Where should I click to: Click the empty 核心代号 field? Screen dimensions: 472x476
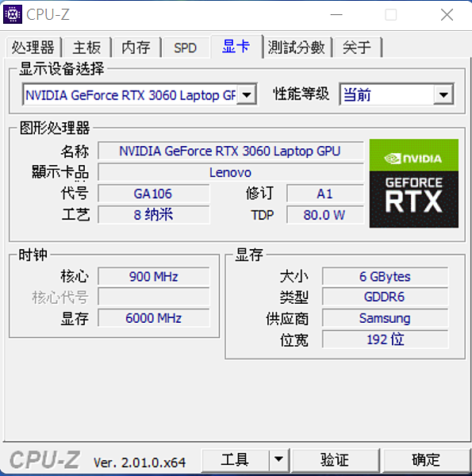(154, 297)
